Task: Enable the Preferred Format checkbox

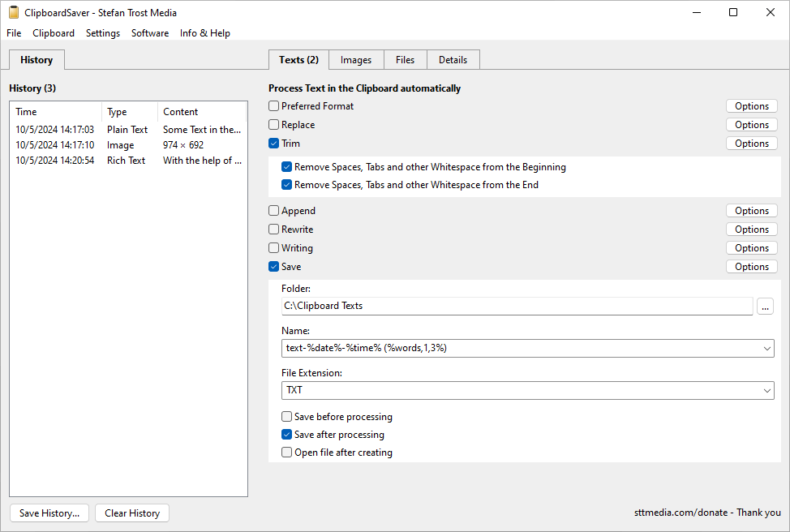Action: pos(274,106)
